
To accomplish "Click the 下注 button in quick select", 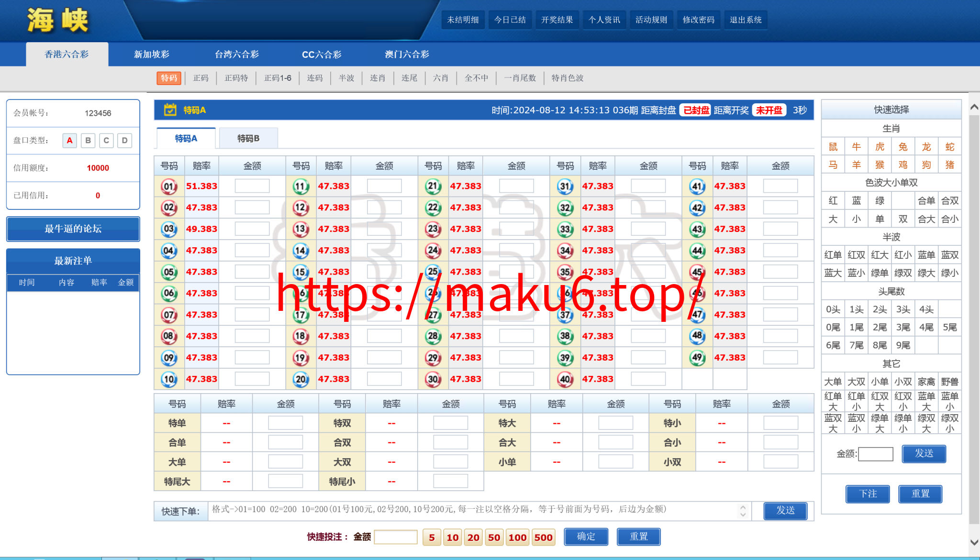I will pyautogui.click(x=868, y=494).
